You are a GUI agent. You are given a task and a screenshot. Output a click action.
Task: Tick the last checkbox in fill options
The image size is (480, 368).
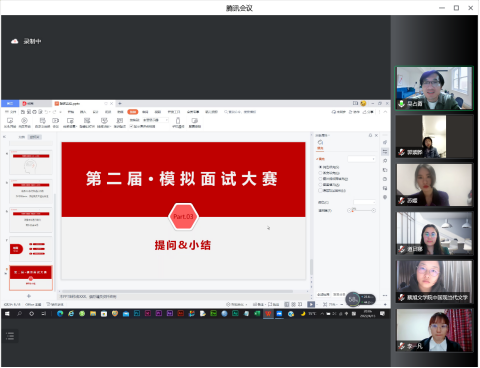click(x=320, y=191)
